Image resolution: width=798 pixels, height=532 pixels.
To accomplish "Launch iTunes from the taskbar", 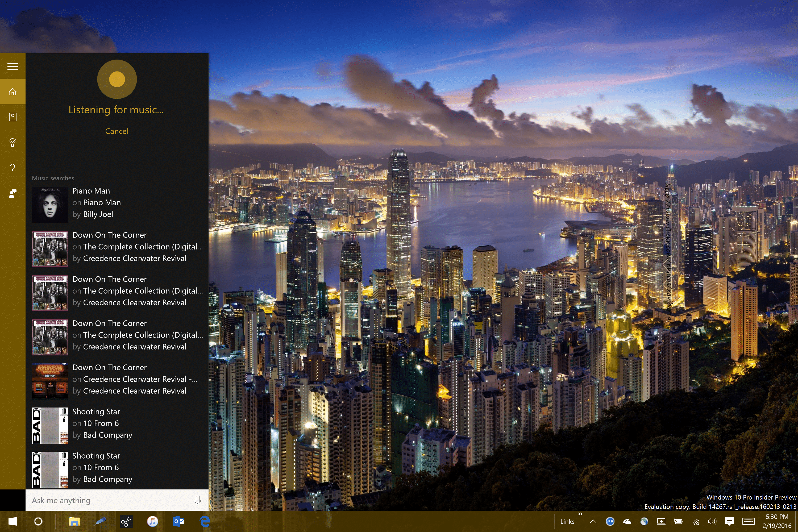I will click(152, 521).
